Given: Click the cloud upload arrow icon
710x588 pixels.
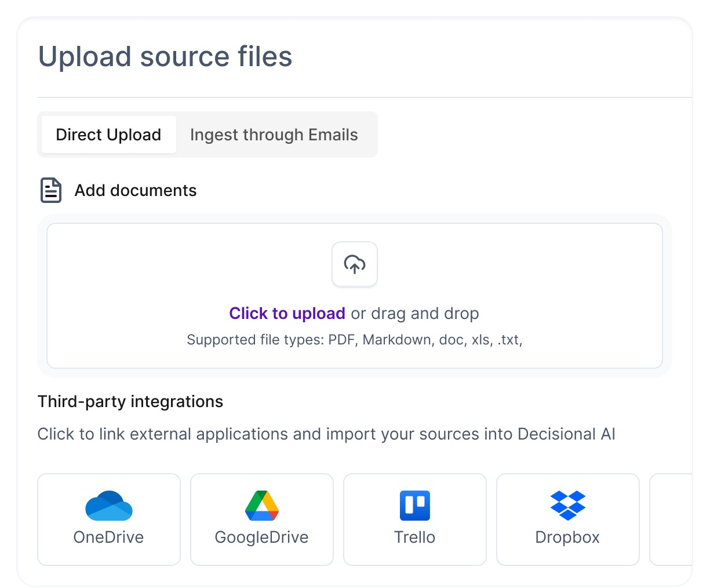Looking at the screenshot, I should click(x=355, y=264).
